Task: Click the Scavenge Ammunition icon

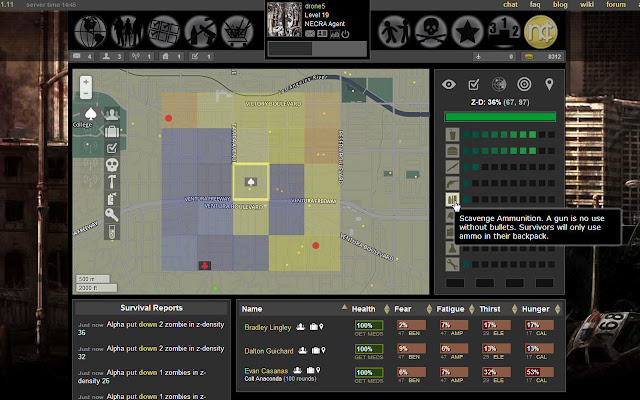Action: tap(453, 199)
